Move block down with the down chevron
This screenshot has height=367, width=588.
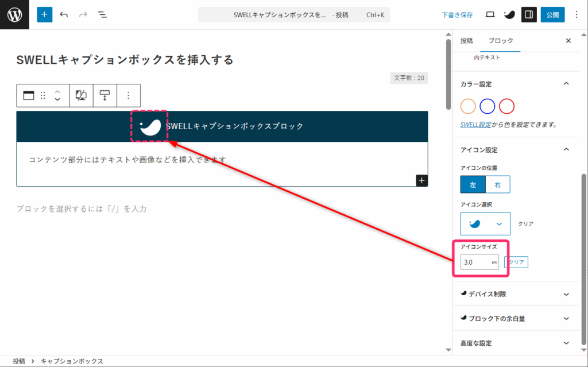pyautogui.click(x=57, y=99)
